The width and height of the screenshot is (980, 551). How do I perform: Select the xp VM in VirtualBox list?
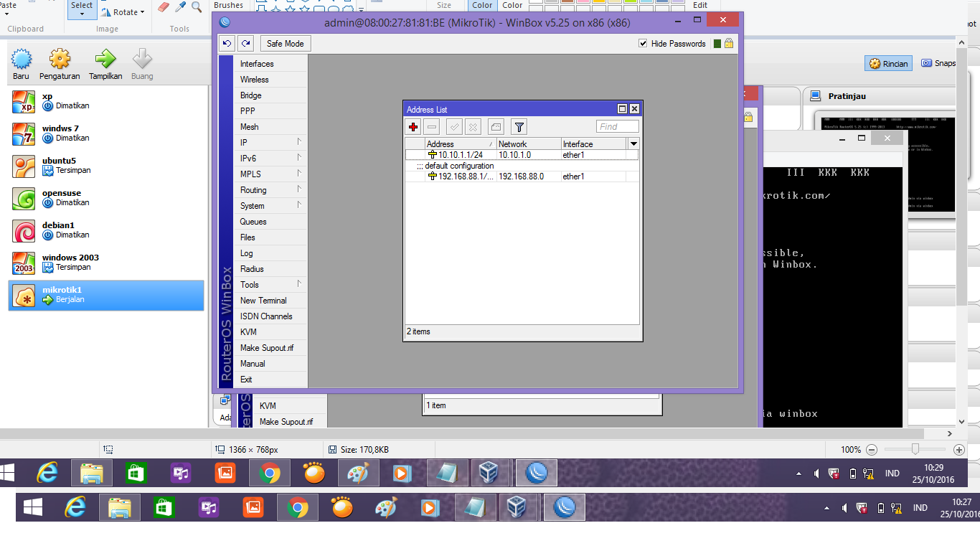pos(106,101)
